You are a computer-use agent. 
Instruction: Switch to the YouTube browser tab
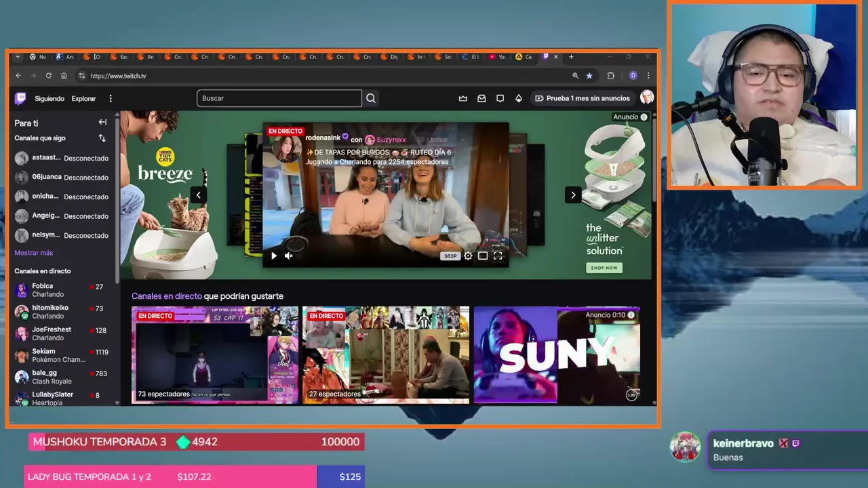pos(497,57)
